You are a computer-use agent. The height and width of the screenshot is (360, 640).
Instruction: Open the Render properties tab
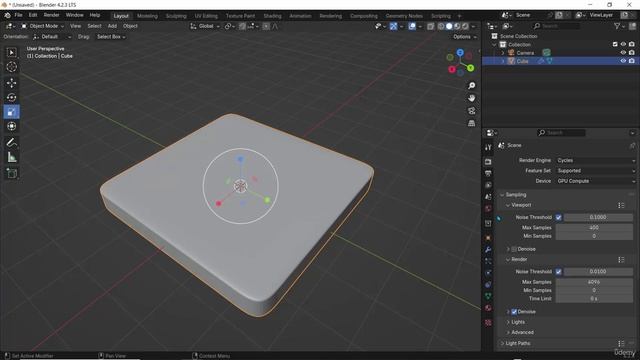click(488, 162)
